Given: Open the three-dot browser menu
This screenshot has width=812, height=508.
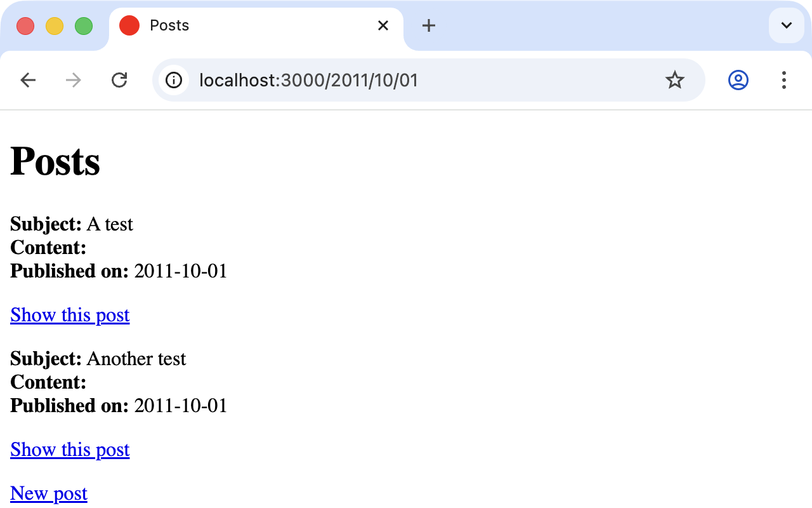Looking at the screenshot, I should (x=784, y=80).
